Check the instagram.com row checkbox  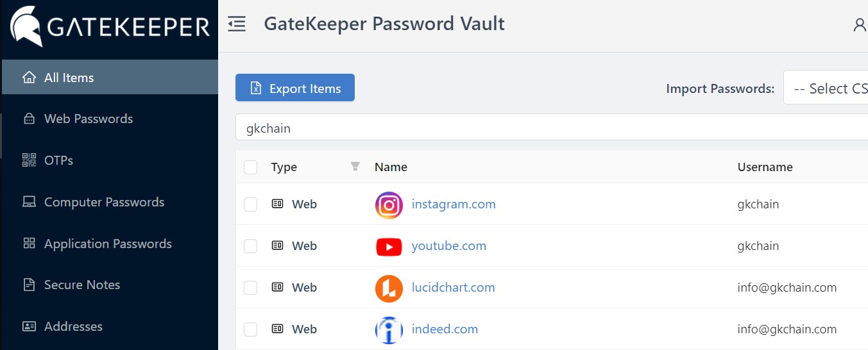pos(251,204)
